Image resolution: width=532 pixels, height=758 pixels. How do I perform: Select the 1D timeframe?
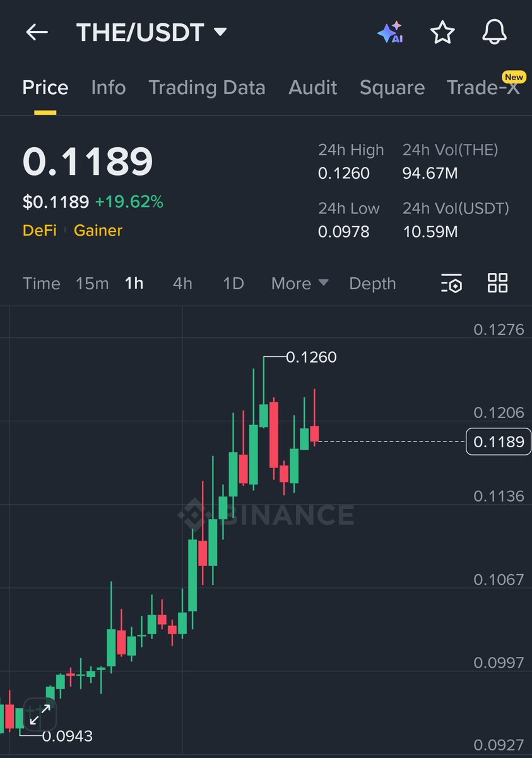(x=233, y=284)
